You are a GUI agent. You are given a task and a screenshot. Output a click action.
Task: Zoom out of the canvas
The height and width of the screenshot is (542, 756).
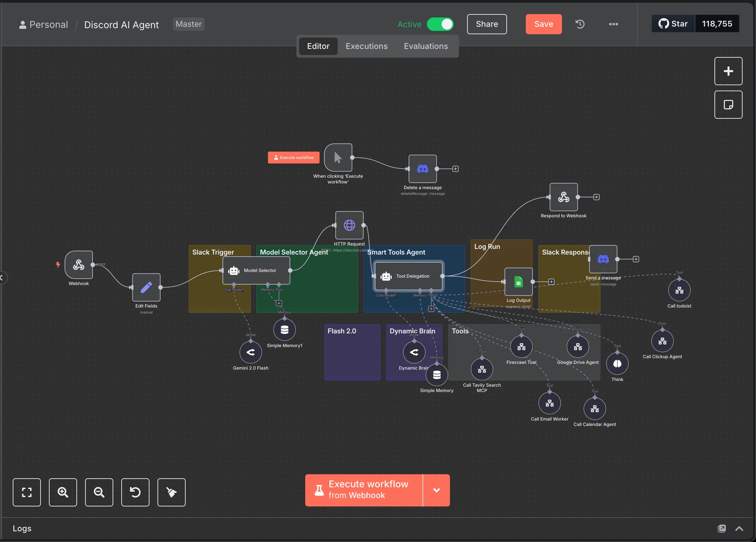pos(99,492)
